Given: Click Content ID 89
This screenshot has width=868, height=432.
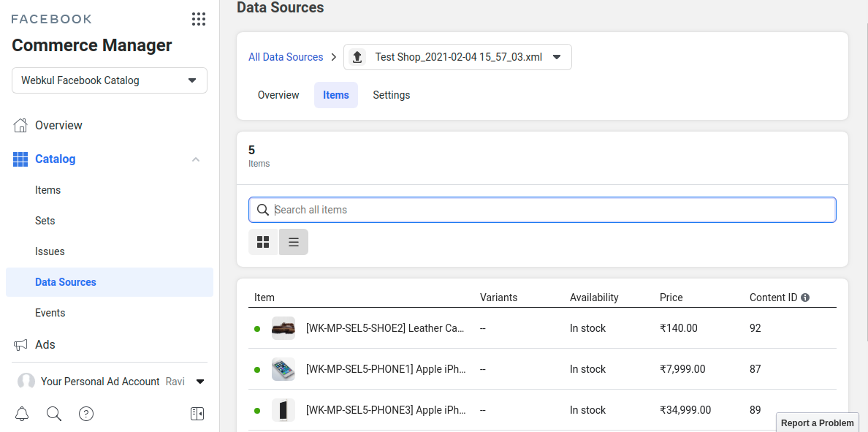Looking at the screenshot, I should [x=755, y=410].
